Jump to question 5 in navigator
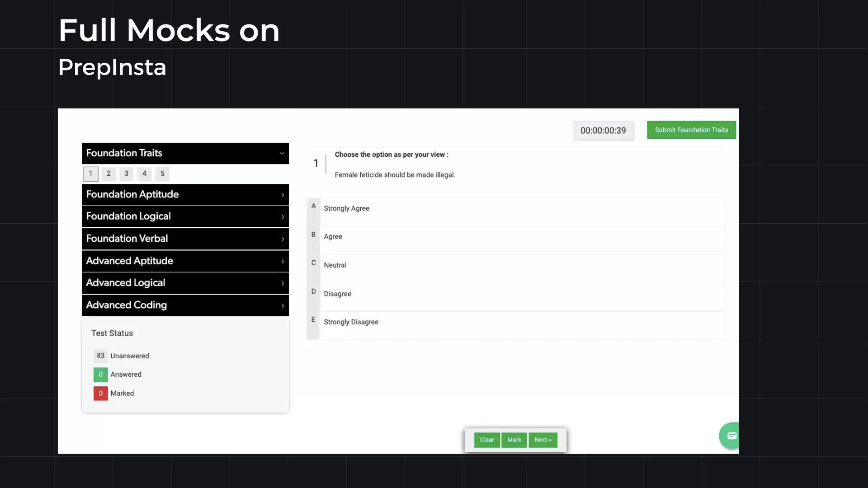868x488 pixels. (162, 174)
